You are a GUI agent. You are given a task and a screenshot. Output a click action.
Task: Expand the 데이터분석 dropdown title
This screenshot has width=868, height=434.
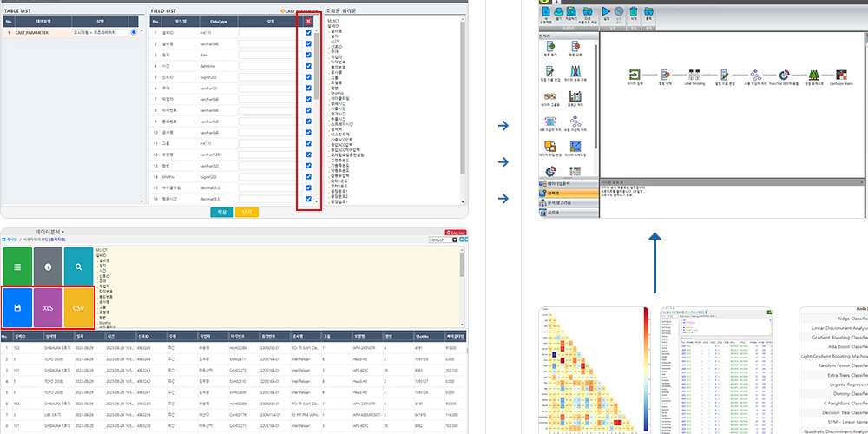pos(49,233)
